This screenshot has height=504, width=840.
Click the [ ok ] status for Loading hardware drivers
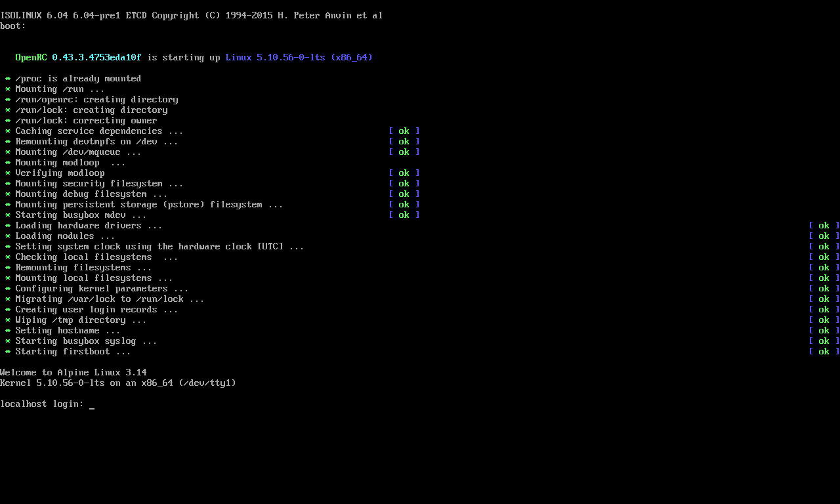pos(824,225)
